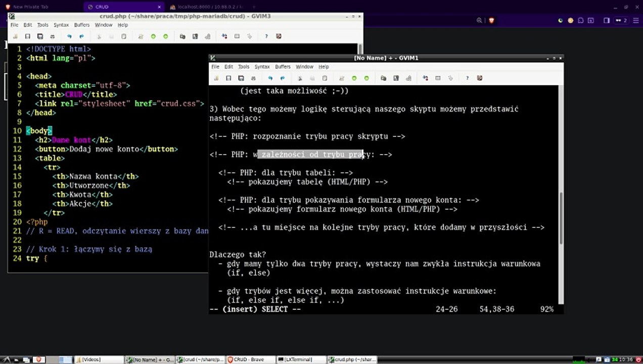This screenshot has height=364, width=643.
Task: Click text 'Dlaczego tak?' in GVIM1
Action: 238,255
